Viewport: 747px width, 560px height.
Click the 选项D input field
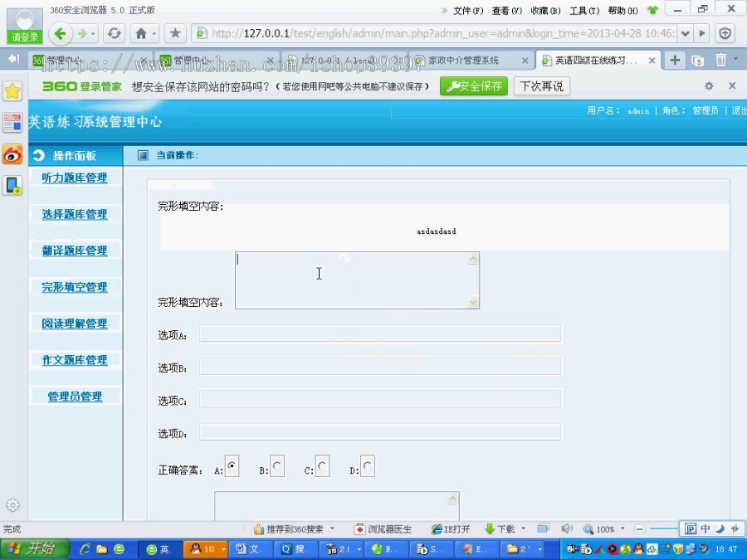click(x=380, y=432)
